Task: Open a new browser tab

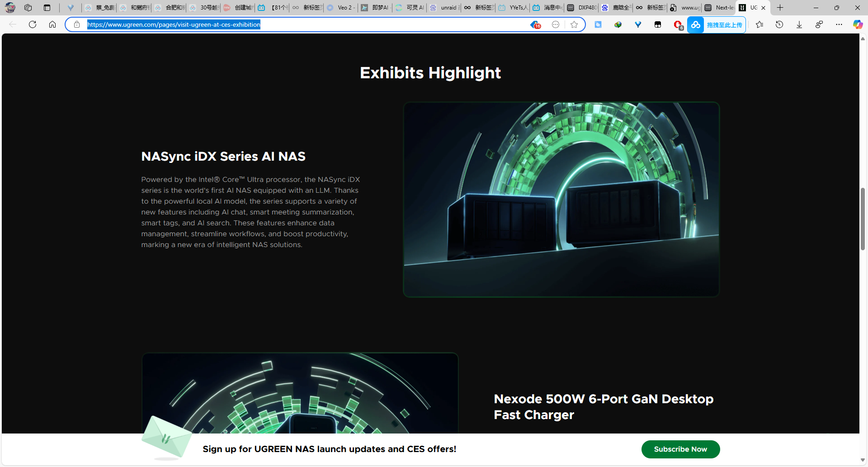Action: 780,8
